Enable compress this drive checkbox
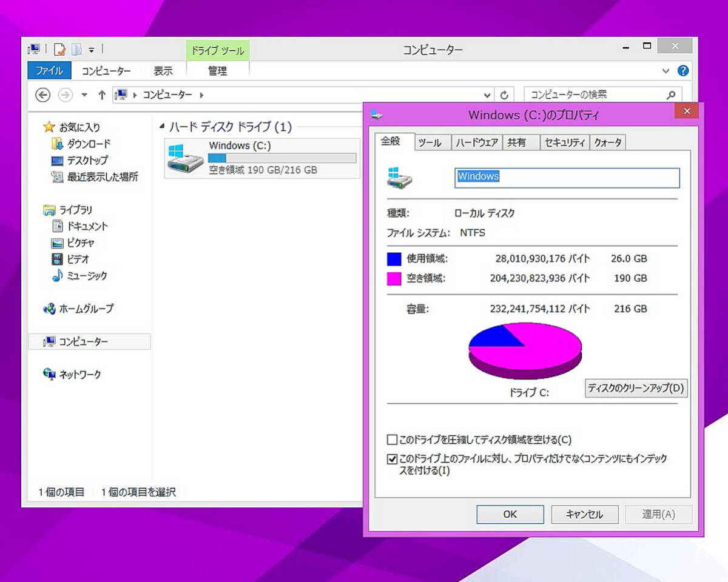Screen dimensions: 728x582 [x=392, y=440]
